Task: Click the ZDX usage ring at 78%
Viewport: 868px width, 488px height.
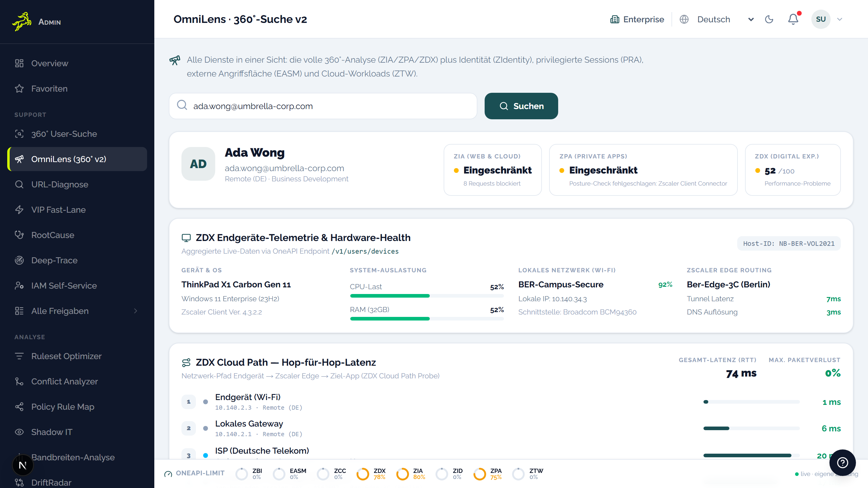Action: pos(363,474)
